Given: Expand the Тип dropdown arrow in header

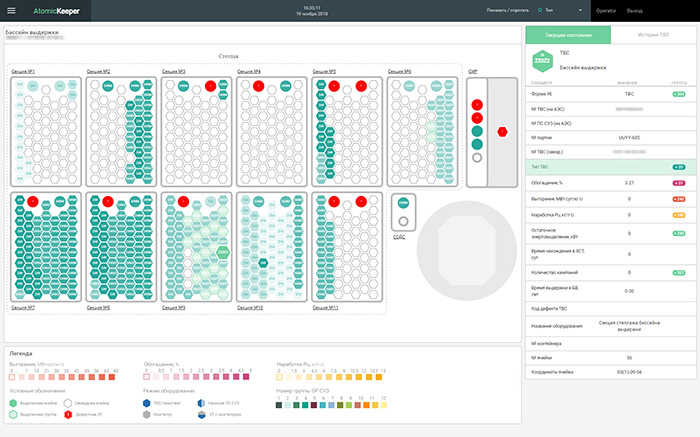Looking at the screenshot, I should [x=580, y=11].
